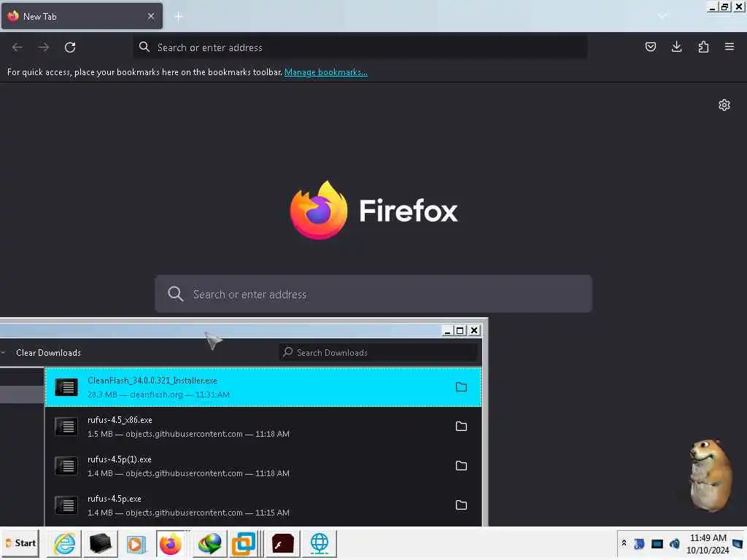747x560 pixels.
Task: Click Clear Downloads button
Action: [x=49, y=353]
